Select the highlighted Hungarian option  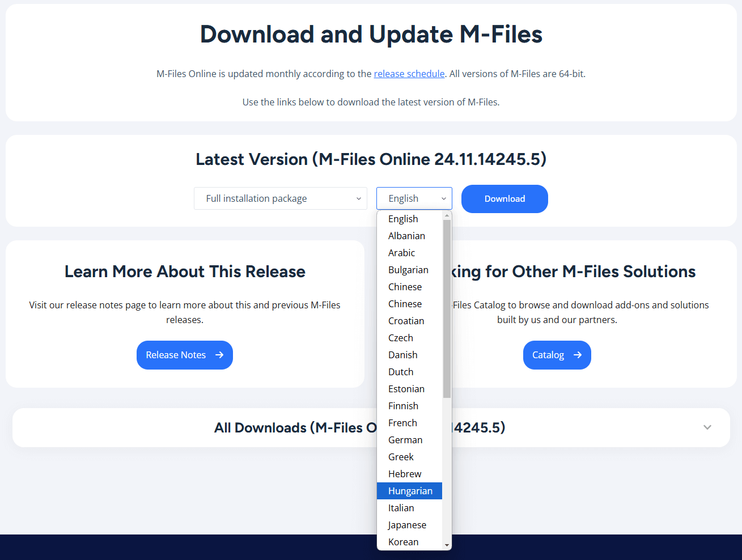point(409,491)
